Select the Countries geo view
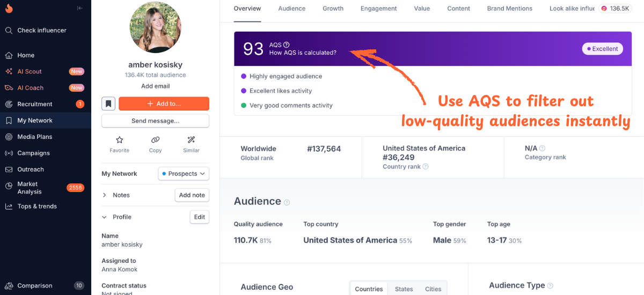644x295 pixels. [369, 289]
